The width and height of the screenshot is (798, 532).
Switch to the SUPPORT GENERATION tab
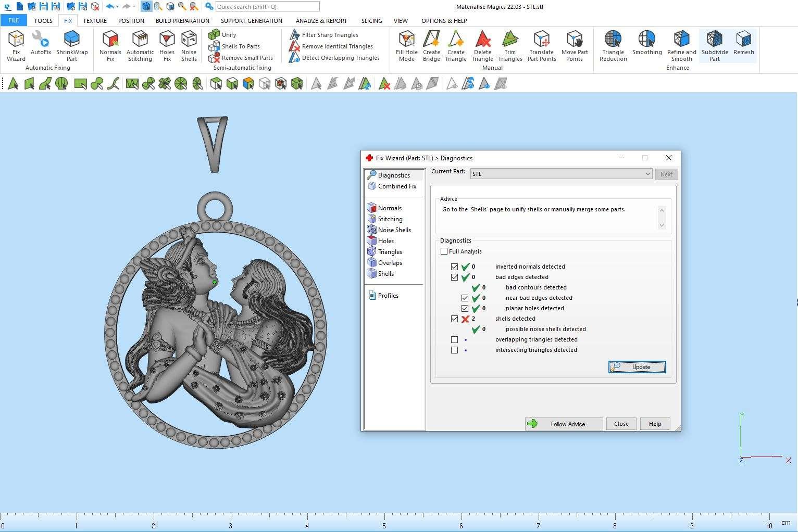click(251, 21)
